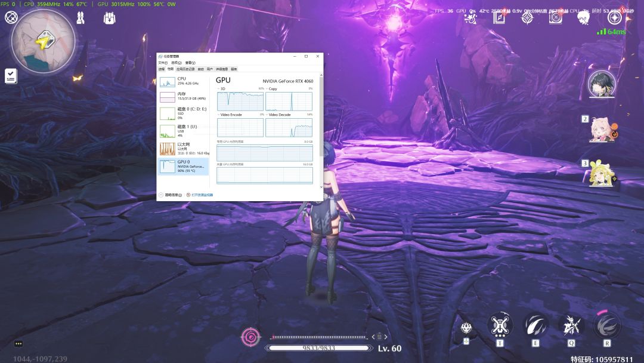Open the 文件 menu in Task Manager
The height and width of the screenshot is (363, 644).
(163, 63)
